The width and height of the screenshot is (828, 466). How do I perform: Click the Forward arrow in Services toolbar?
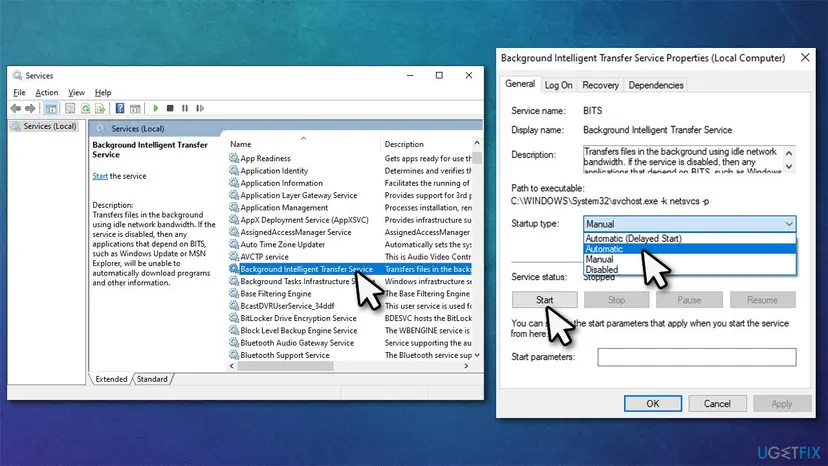pos(30,108)
